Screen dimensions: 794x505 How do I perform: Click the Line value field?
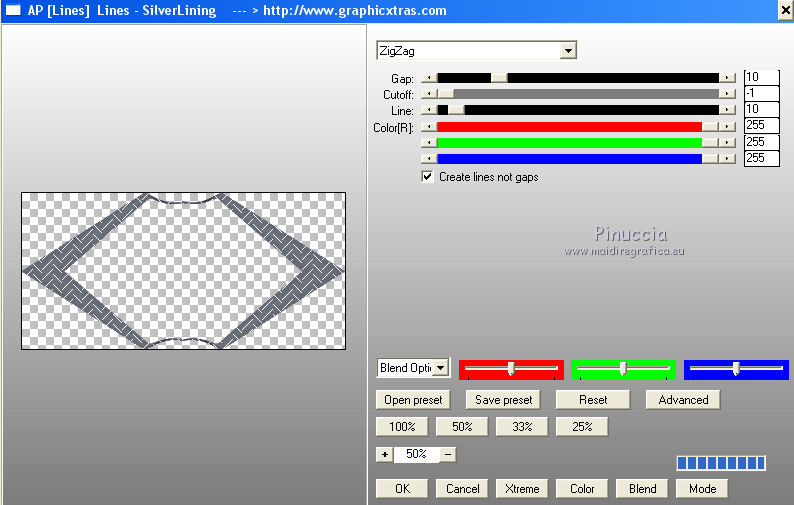[x=761, y=109]
